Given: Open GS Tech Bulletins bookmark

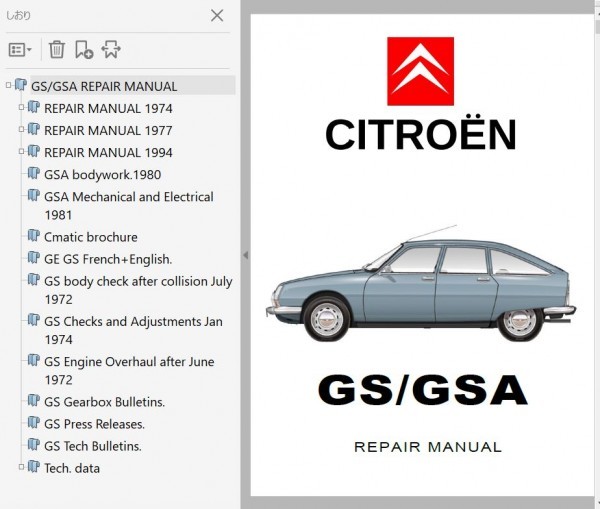Looking at the screenshot, I should click(x=93, y=446).
